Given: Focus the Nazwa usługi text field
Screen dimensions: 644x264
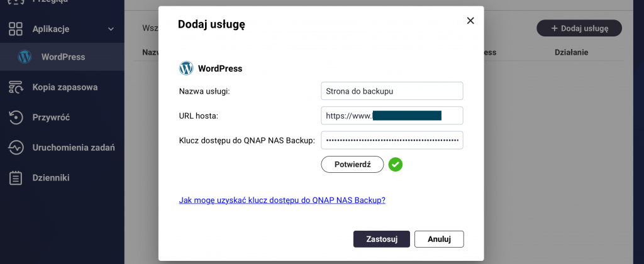Looking at the screenshot, I should (392, 91).
